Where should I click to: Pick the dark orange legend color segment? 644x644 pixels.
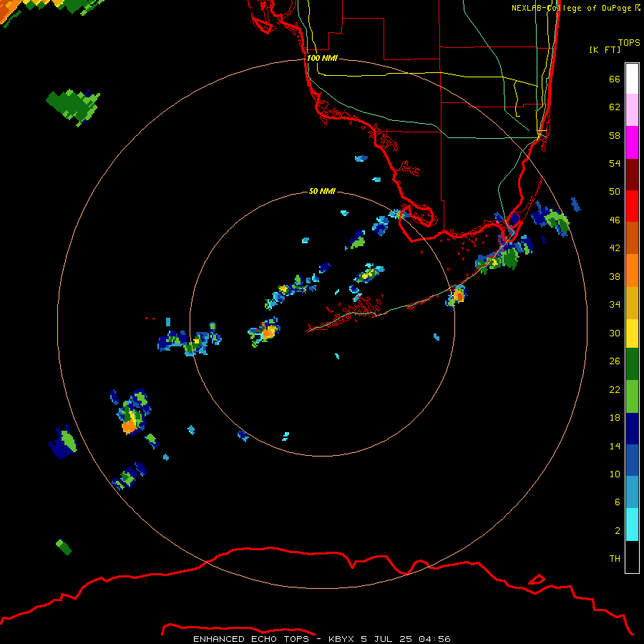coord(632,238)
